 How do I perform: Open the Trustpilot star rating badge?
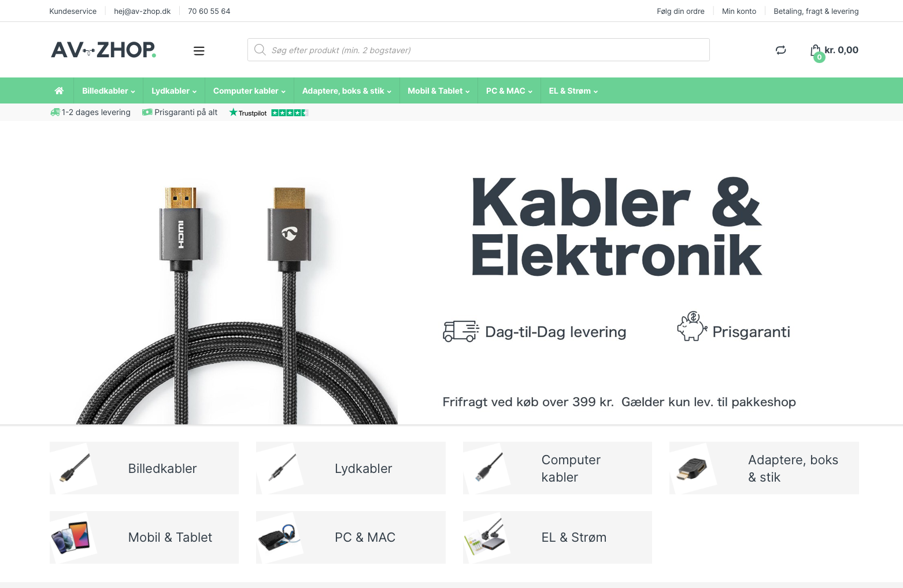click(269, 113)
